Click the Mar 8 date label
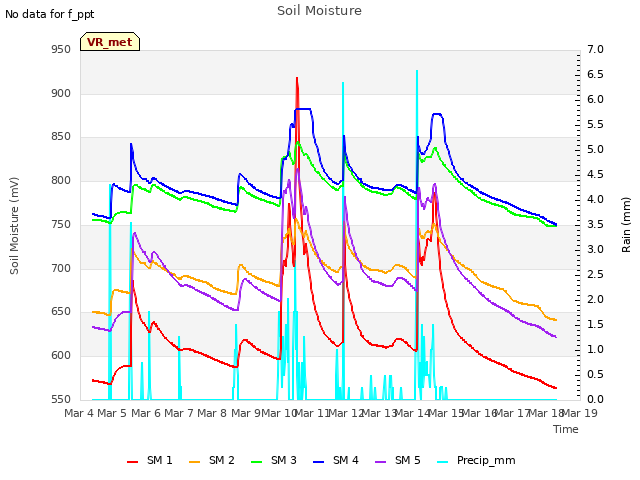 pos(212,413)
